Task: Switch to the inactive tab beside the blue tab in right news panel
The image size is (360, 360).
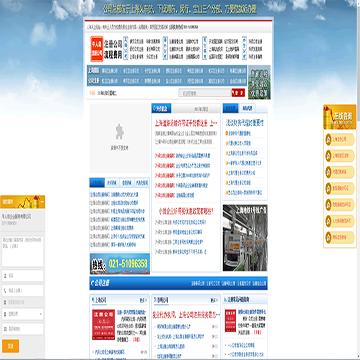Action: tap(247, 108)
